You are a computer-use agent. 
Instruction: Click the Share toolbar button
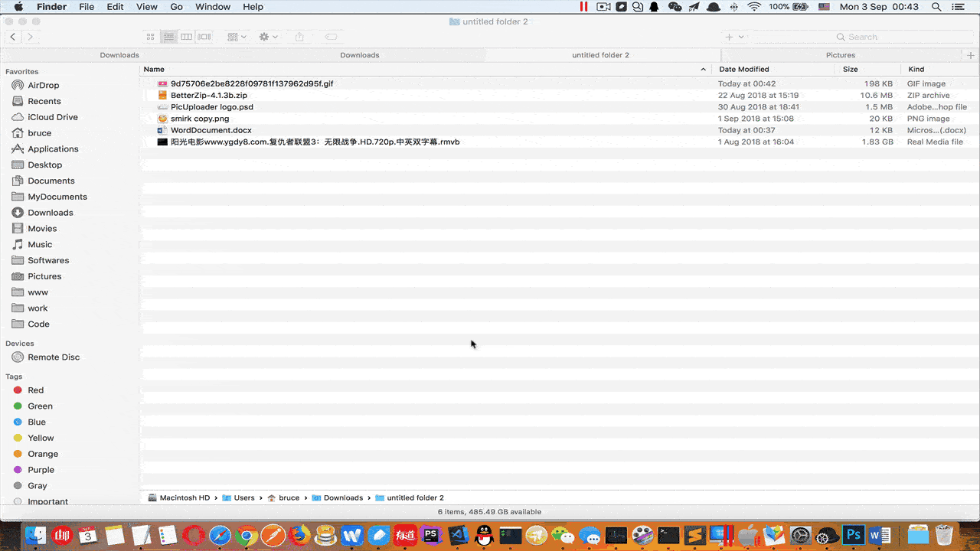point(299,37)
